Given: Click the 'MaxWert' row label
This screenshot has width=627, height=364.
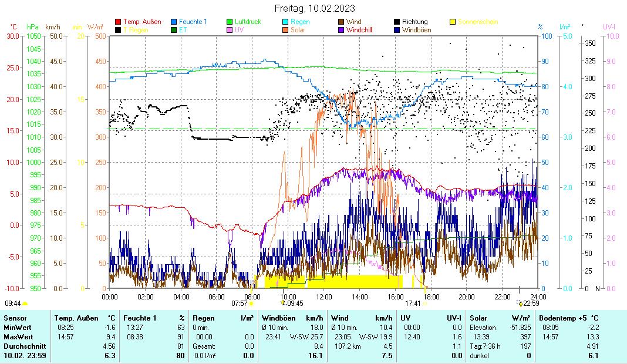Looking at the screenshot, I should click(18, 337).
